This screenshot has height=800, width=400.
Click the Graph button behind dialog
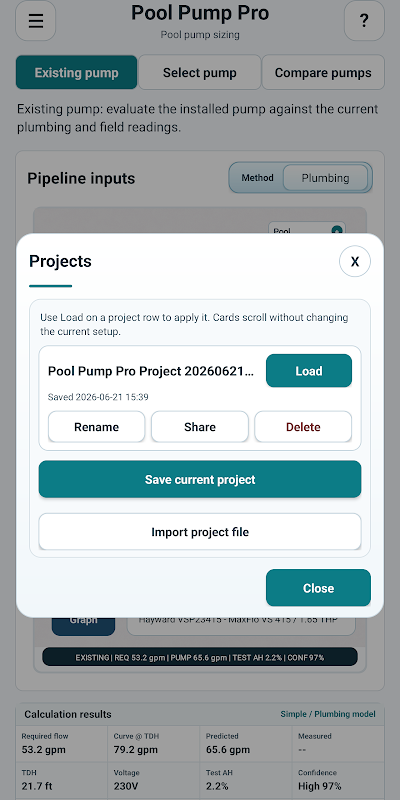click(x=83, y=626)
